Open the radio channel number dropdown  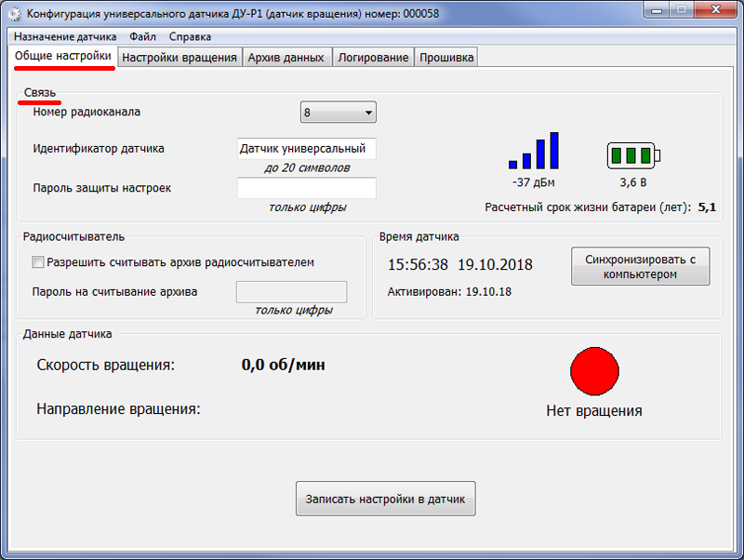[x=339, y=113]
